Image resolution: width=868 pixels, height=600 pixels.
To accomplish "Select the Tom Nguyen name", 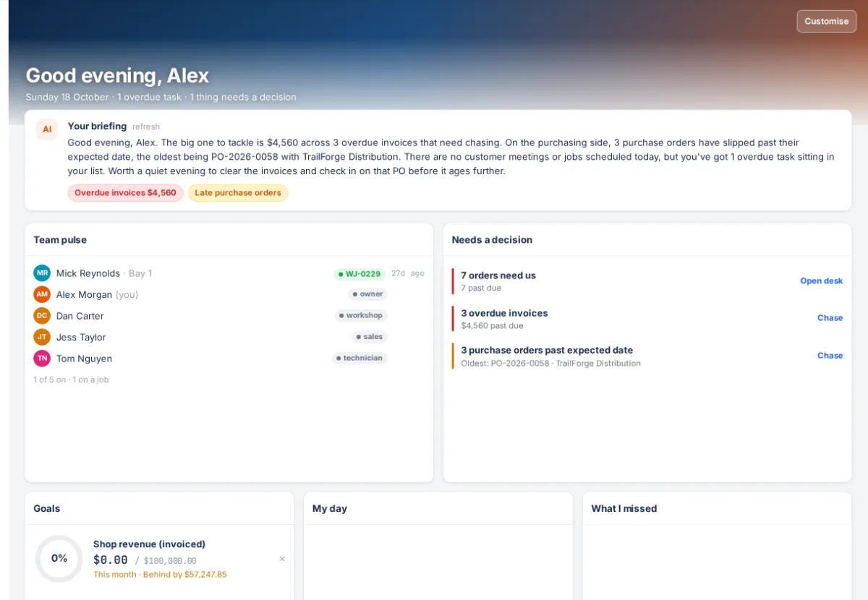I will point(84,359).
